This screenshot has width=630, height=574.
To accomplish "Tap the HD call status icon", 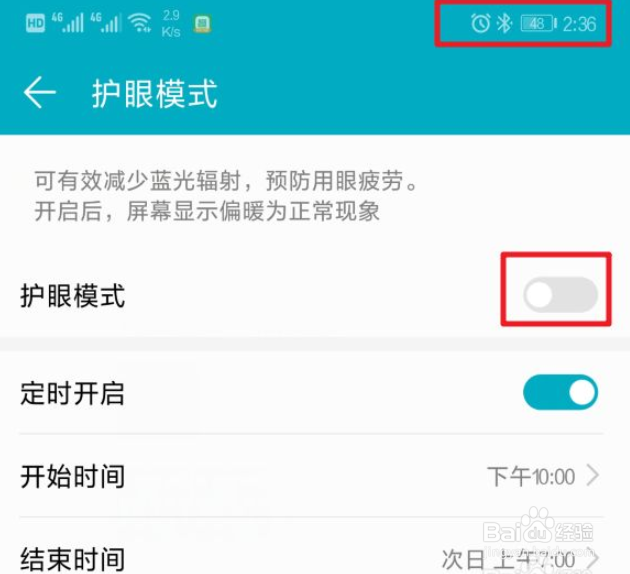I will click(35, 22).
